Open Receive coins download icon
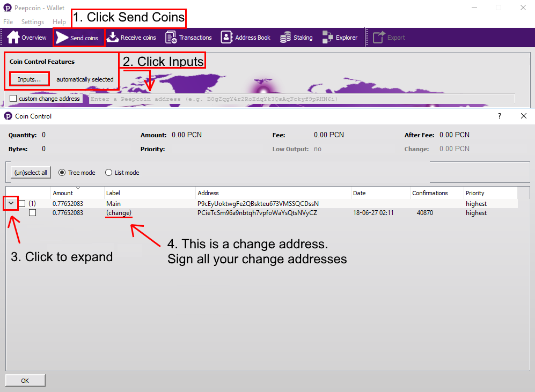 pos(113,37)
